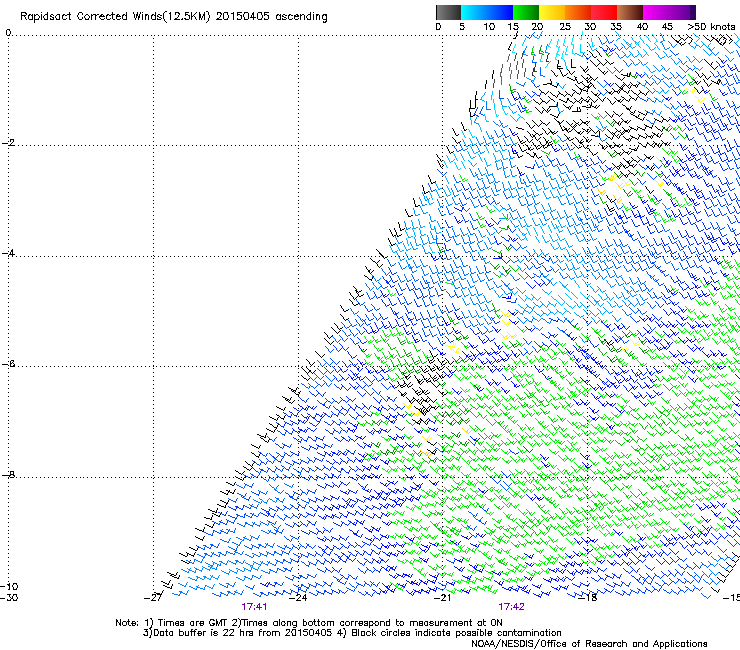
Task: Click the -18 longitude axis label
Action: (588, 598)
